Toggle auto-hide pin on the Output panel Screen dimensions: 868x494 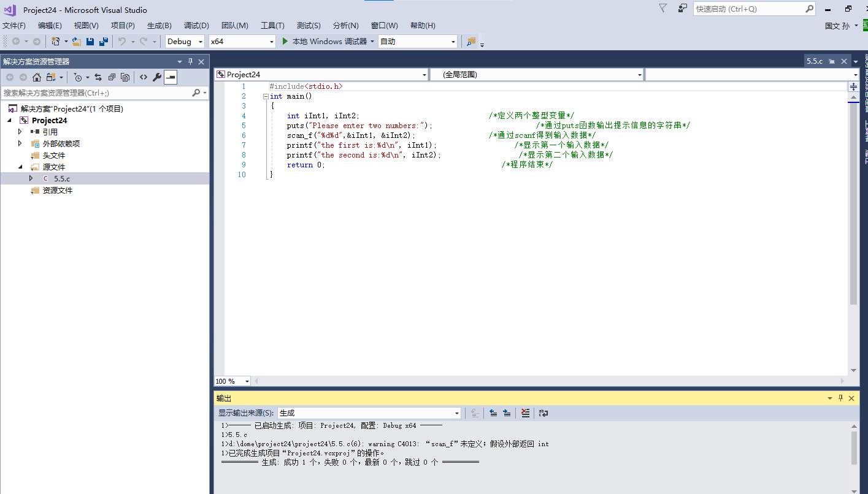(x=841, y=398)
